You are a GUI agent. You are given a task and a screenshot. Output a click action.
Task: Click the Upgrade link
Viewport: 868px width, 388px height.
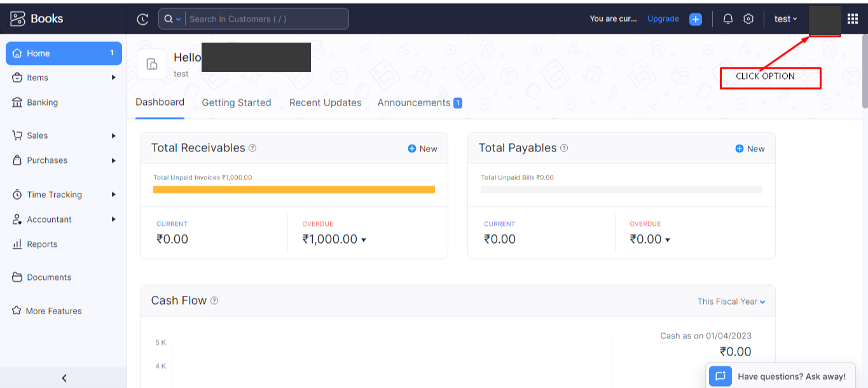point(663,19)
